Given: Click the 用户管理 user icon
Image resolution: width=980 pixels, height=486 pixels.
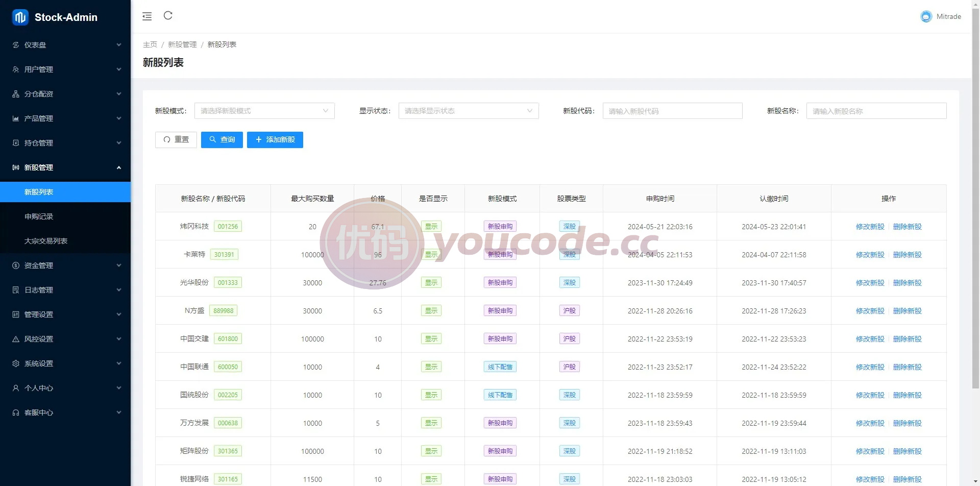Looking at the screenshot, I should click(16, 69).
